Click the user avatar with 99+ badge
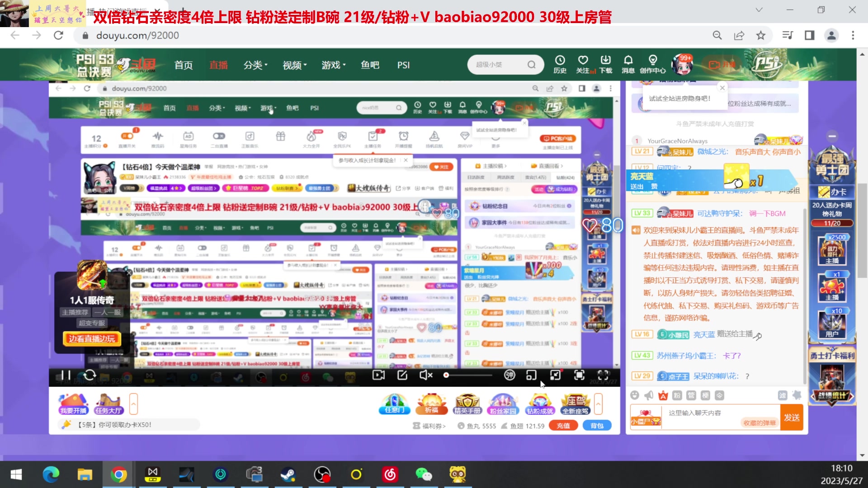This screenshot has height=488, width=868. [682, 65]
